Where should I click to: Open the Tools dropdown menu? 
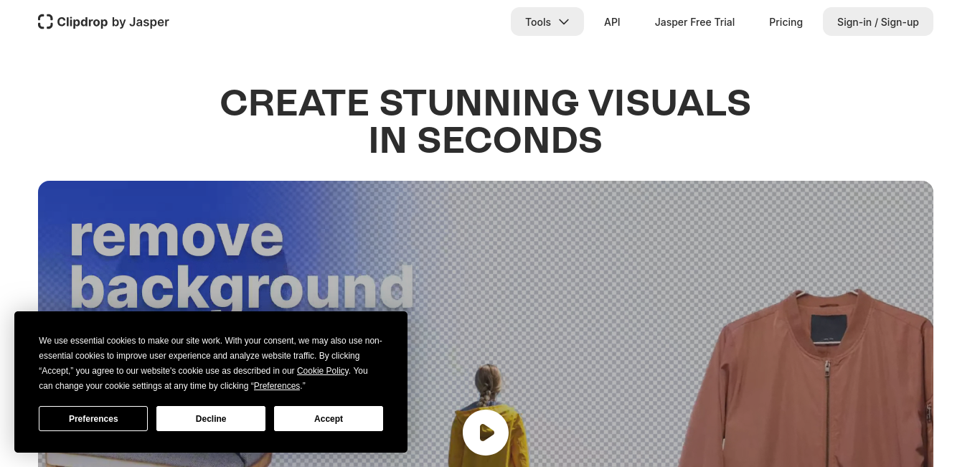click(547, 22)
